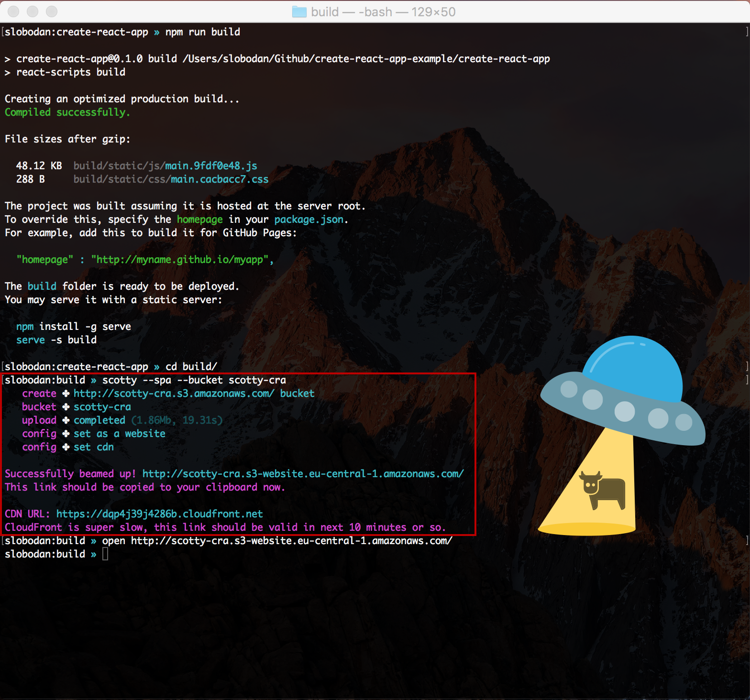Click the green zoom window button

[52, 11]
